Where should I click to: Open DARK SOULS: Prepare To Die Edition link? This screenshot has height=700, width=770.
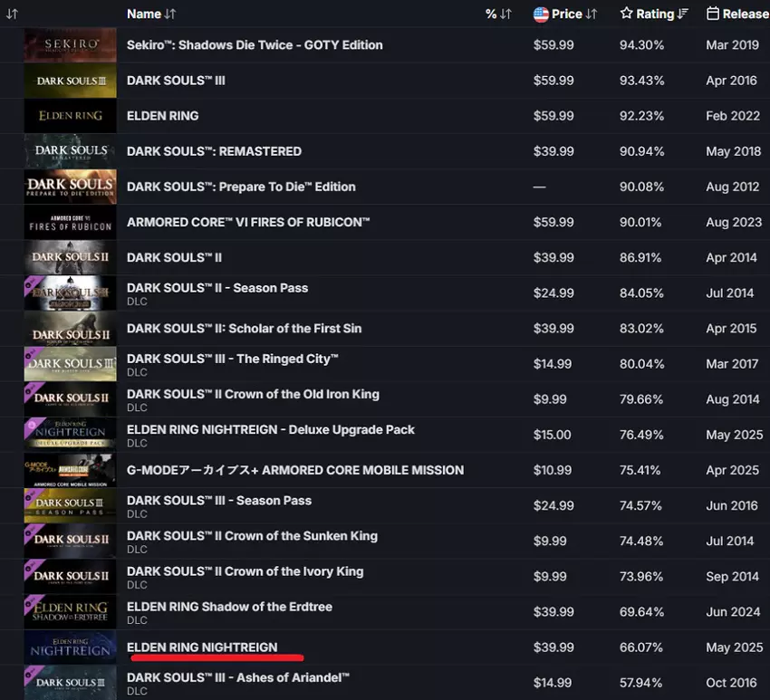point(241,187)
